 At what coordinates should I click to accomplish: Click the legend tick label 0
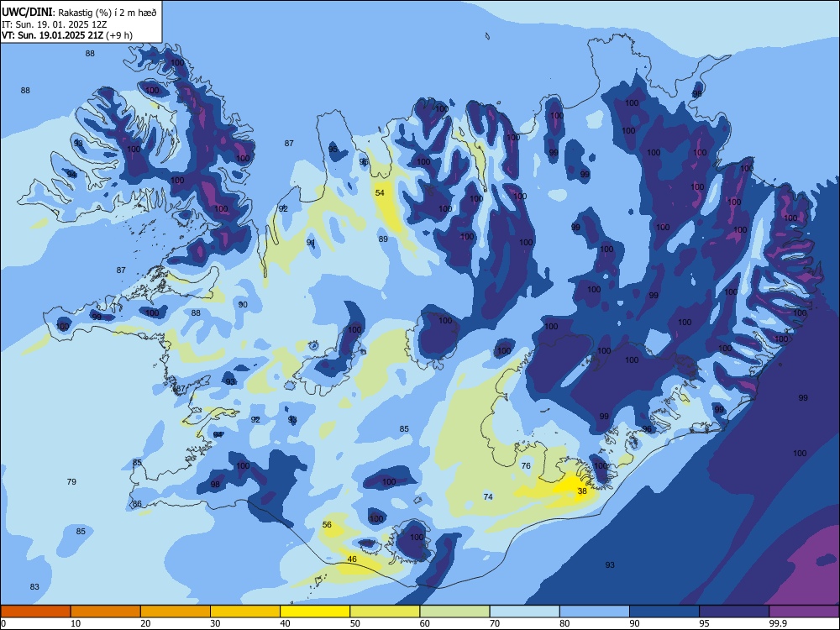coord(3,623)
